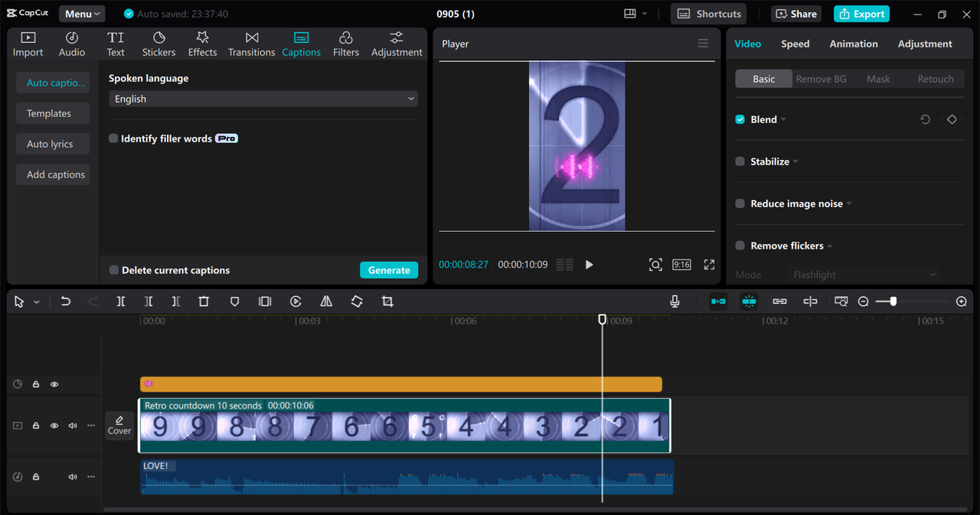Toggle the auto snapping button
Screen dimensions: 980x515
[749, 302]
